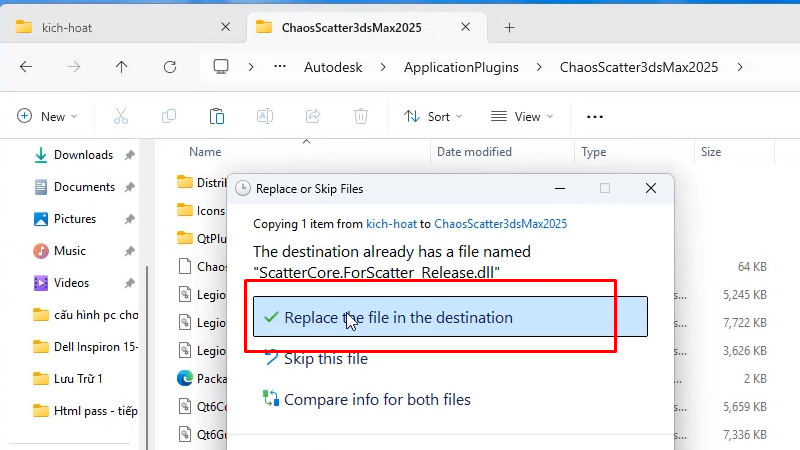Click the Autodesk breadcrumb
This screenshot has height=450, width=800.
pyautogui.click(x=333, y=67)
